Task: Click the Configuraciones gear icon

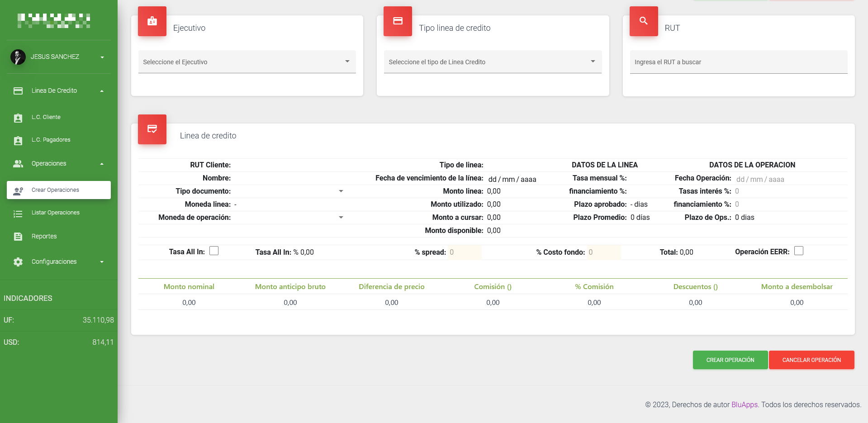Action: pos(18,262)
